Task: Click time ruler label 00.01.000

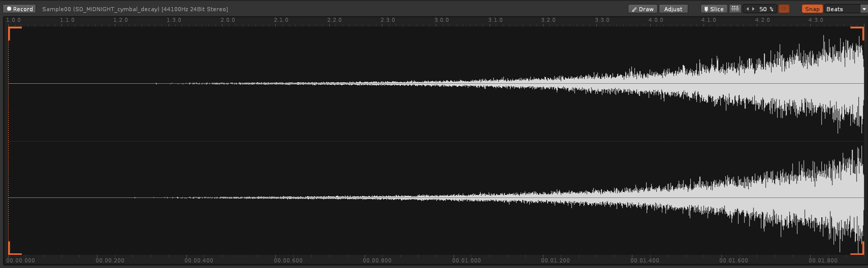Action: click(x=466, y=260)
